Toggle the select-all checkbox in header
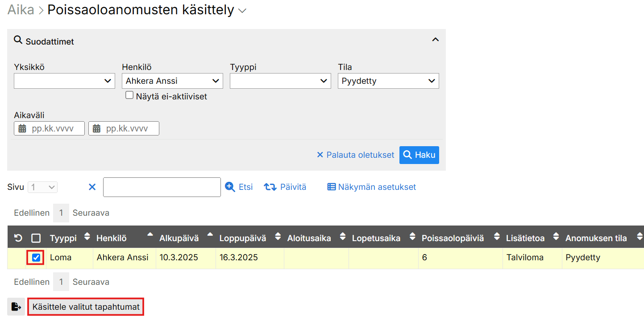This screenshot has width=644, height=320. coord(36,238)
